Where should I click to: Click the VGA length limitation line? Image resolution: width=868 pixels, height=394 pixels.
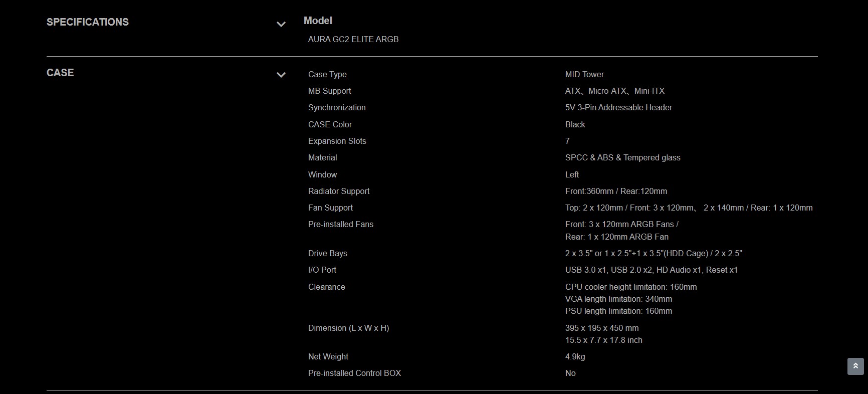[618, 299]
